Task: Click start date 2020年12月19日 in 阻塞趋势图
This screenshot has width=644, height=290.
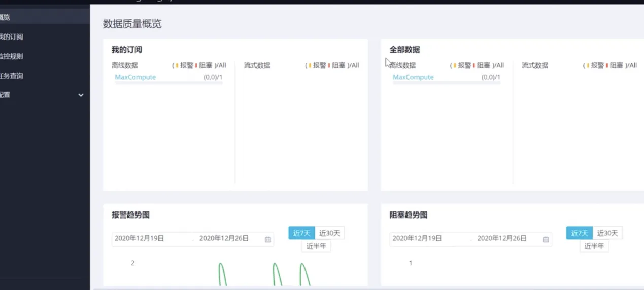Action: click(x=417, y=238)
